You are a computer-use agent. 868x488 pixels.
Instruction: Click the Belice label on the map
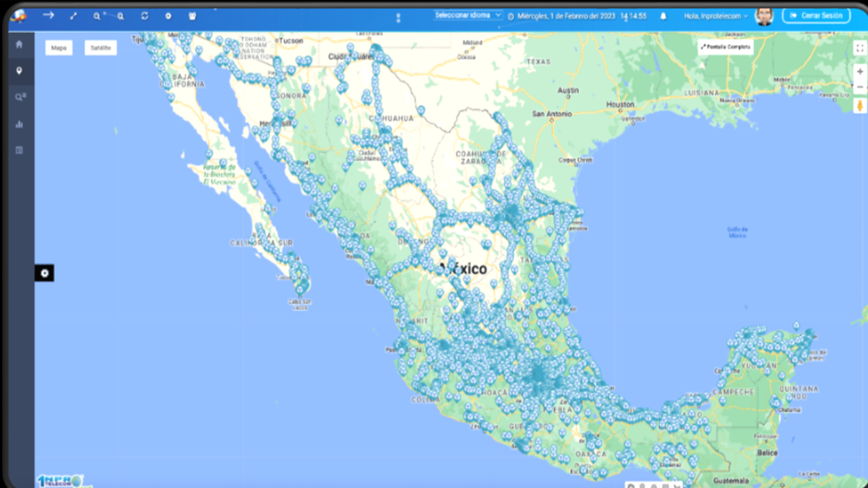(767, 453)
